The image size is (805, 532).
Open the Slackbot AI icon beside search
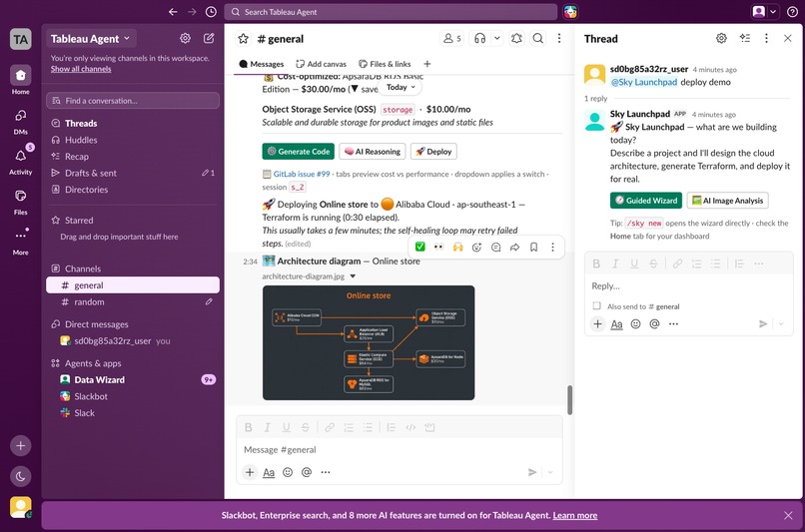point(570,12)
